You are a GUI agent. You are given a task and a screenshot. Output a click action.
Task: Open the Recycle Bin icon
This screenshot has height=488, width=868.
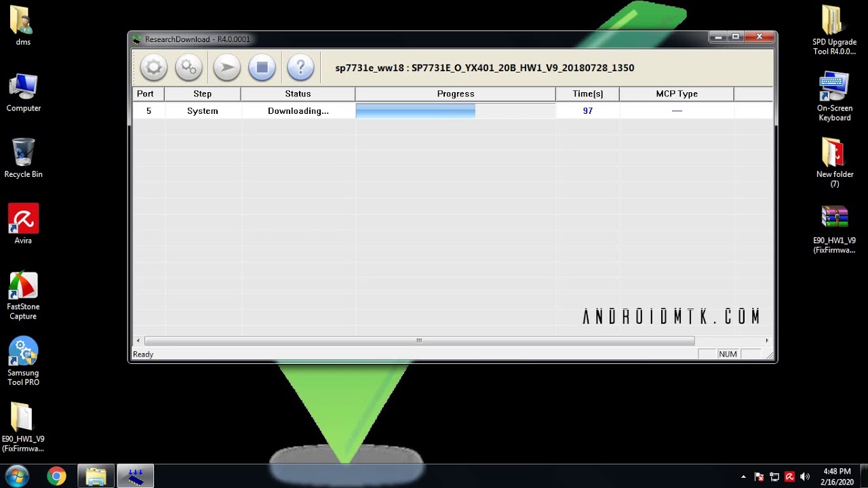pos(23,158)
